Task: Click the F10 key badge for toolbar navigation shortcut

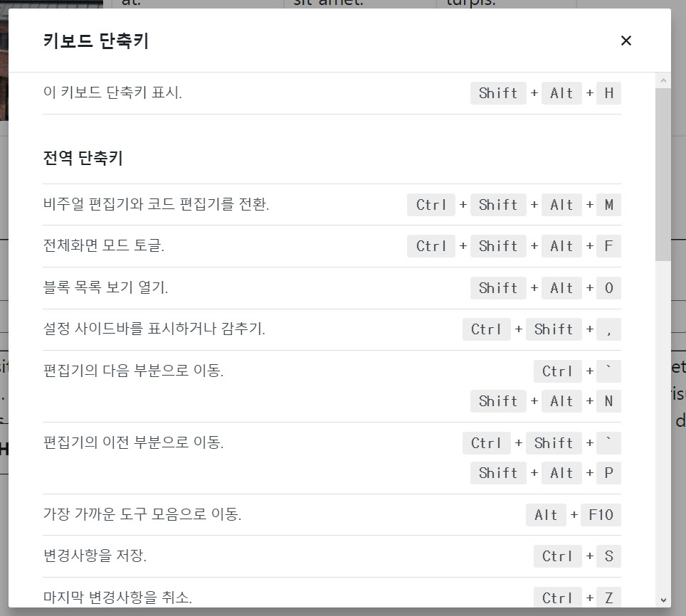Action: [x=601, y=515]
